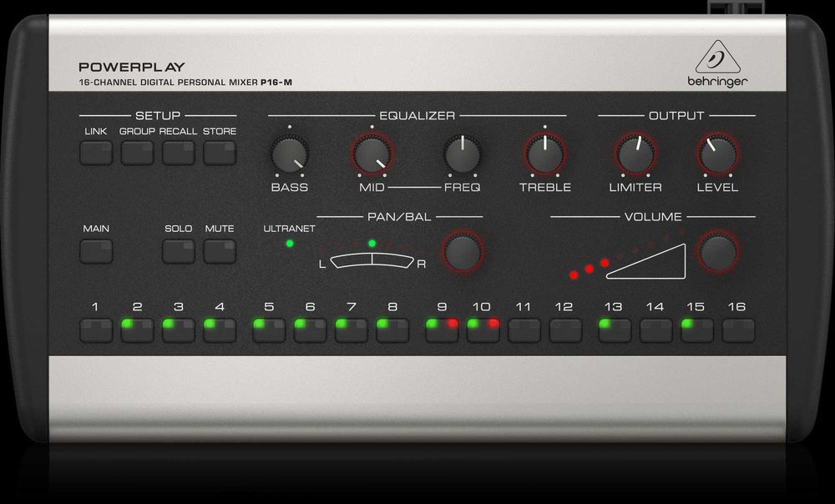
Task: Click the TREBLE equalizer knob
Action: [544, 154]
